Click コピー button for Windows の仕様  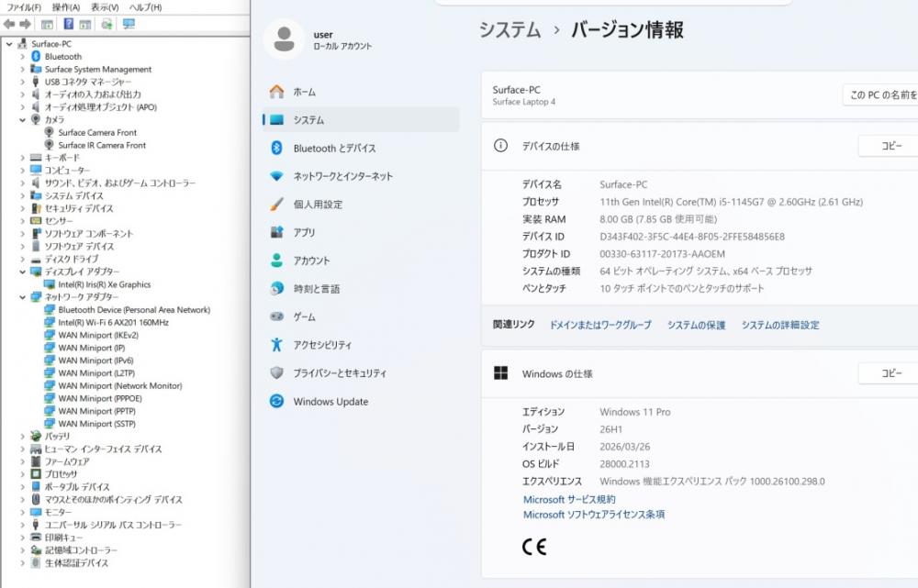[x=888, y=373]
